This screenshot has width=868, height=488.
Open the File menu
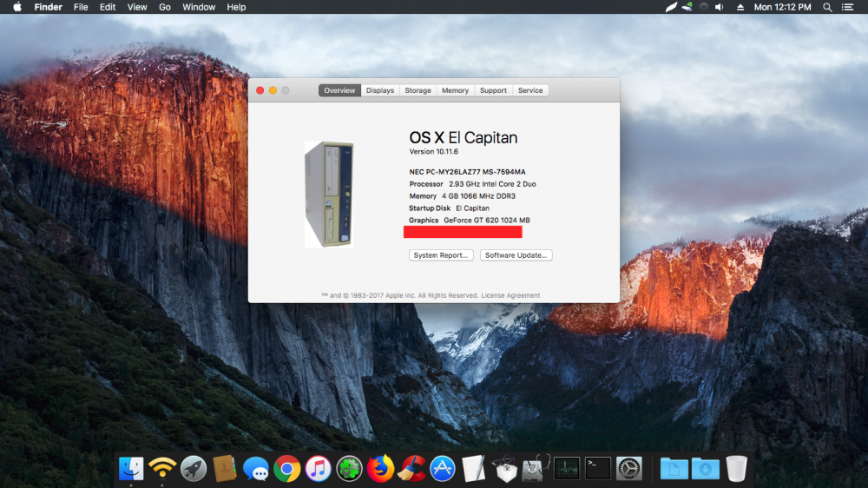(x=81, y=7)
